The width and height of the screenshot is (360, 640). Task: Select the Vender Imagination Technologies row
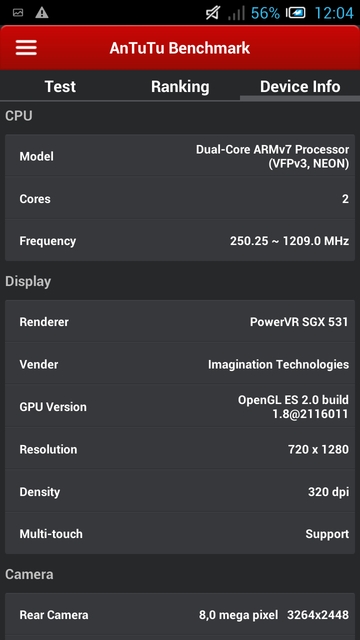[x=180, y=364]
